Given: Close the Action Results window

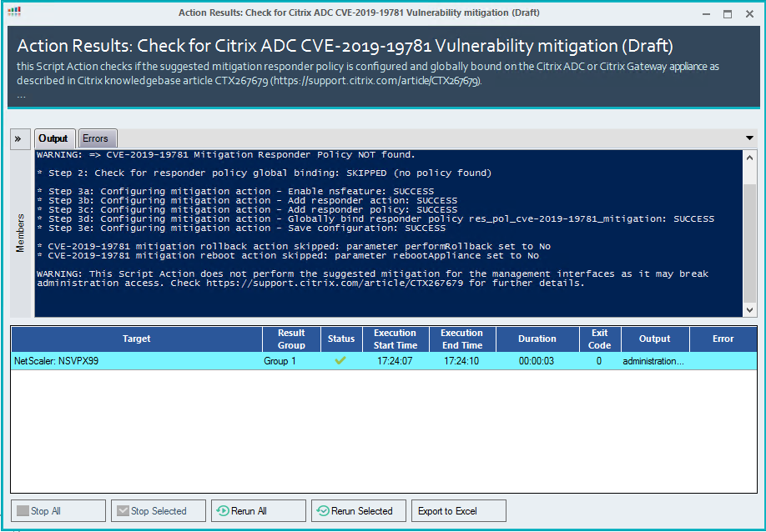Looking at the screenshot, I should (749, 13).
